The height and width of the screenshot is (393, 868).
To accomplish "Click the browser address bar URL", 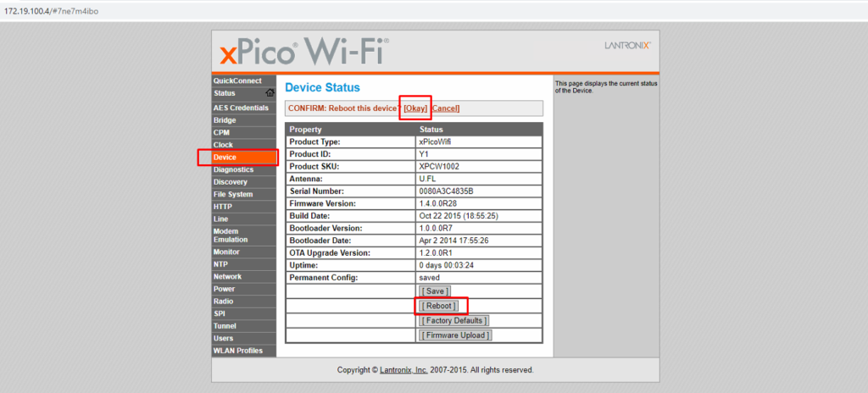I will pos(51,11).
